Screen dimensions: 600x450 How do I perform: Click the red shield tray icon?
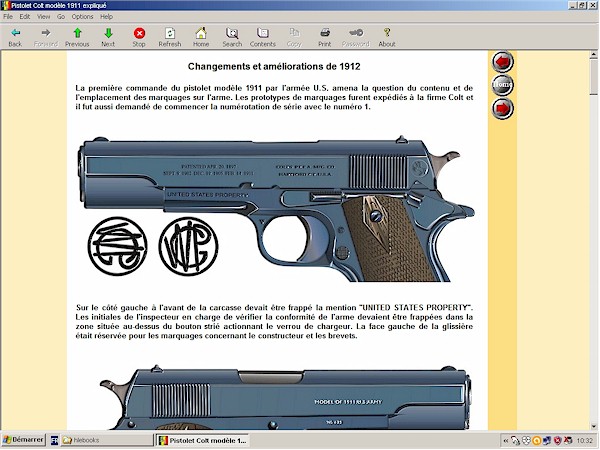pyautogui.click(x=558, y=441)
